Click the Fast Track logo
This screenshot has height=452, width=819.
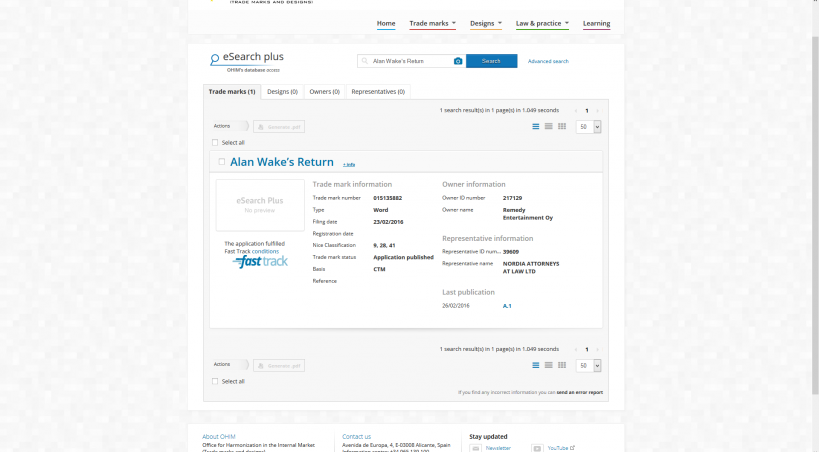(260, 261)
